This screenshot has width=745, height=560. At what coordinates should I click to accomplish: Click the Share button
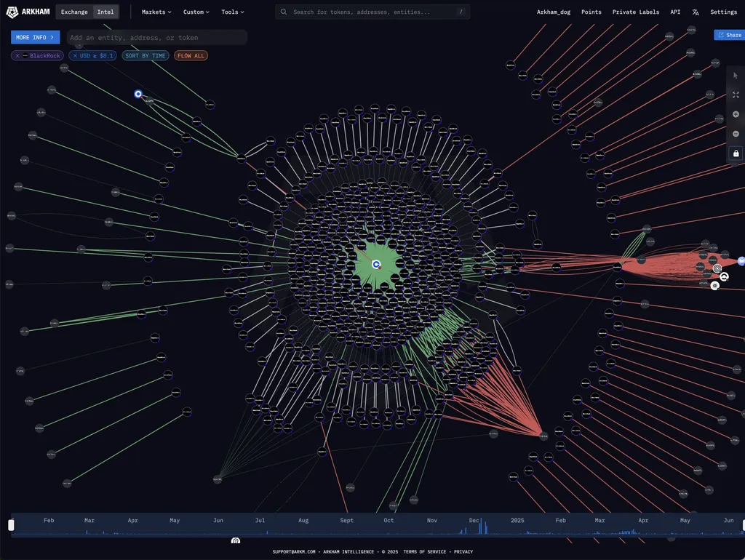click(x=730, y=35)
